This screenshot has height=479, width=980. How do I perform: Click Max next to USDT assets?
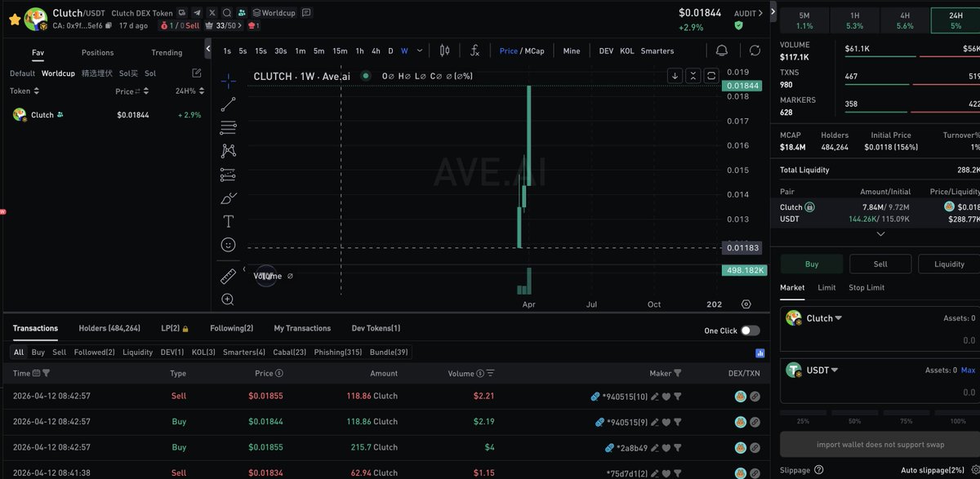[x=969, y=370]
